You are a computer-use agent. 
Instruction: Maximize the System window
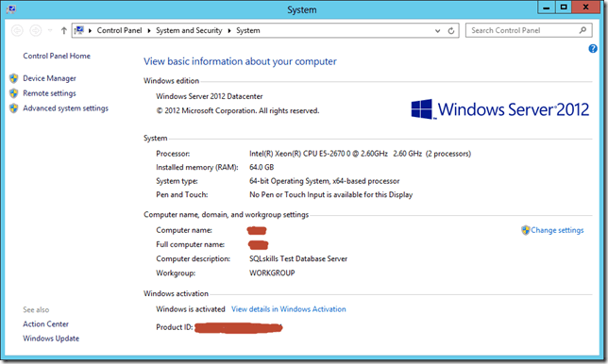click(564, 8)
